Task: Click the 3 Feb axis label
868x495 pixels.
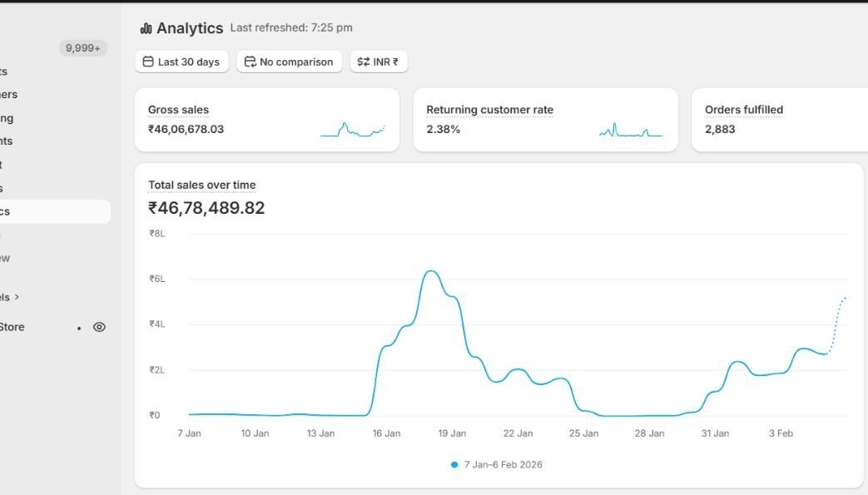Action: [x=781, y=433]
